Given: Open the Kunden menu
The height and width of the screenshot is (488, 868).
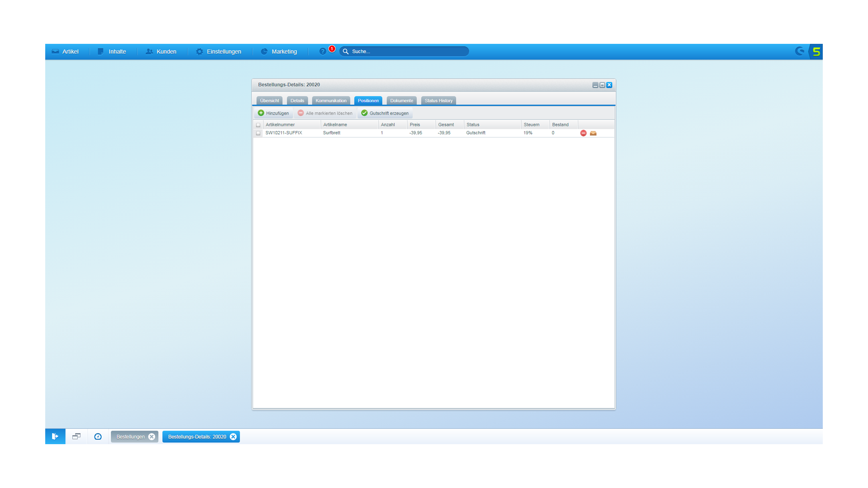Looking at the screenshot, I should 161,52.
